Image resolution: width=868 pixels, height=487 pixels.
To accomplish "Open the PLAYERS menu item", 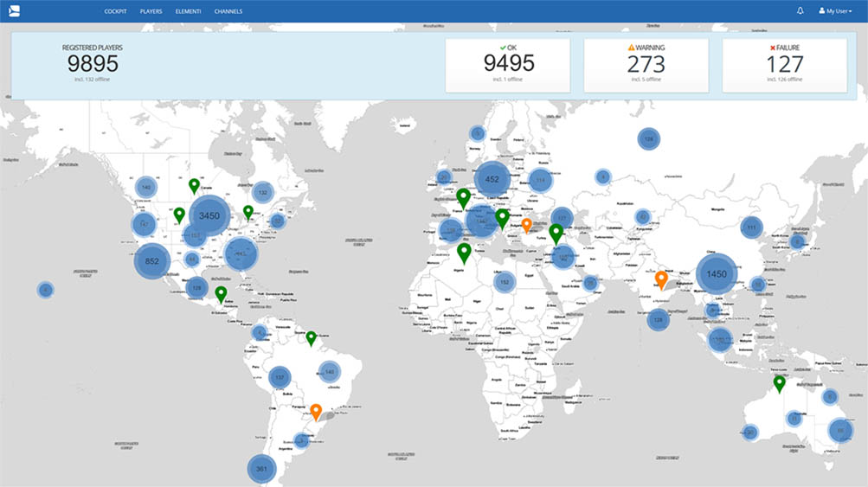I will pyautogui.click(x=151, y=11).
